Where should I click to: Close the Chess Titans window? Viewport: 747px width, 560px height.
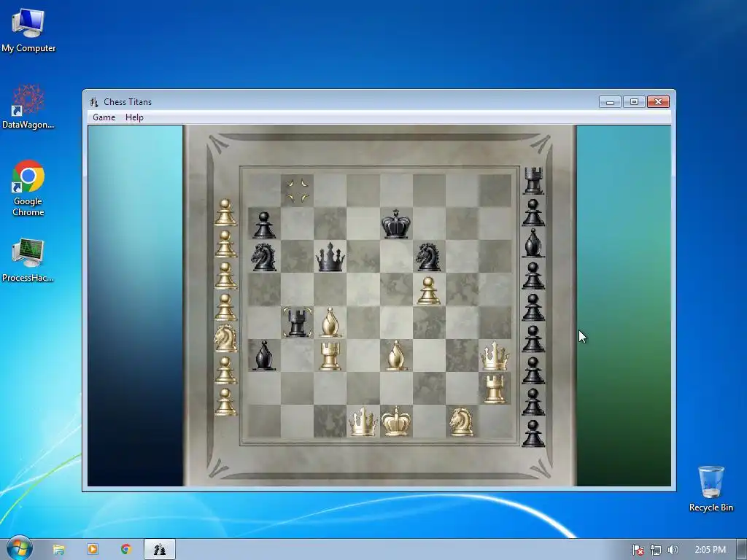tap(658, 102)
